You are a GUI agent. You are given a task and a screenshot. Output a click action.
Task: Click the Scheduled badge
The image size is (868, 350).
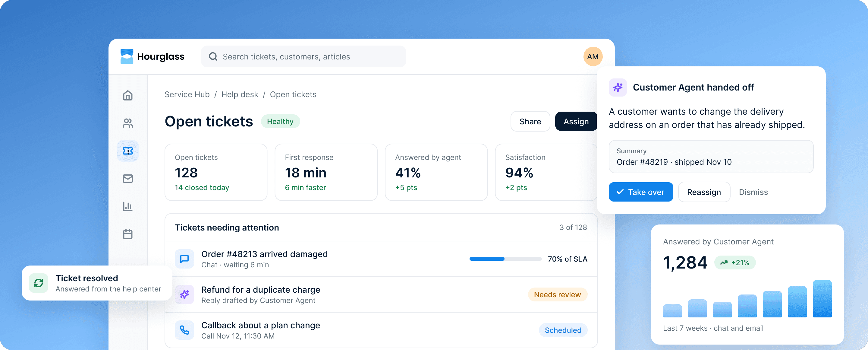click(x=563, y=330)
